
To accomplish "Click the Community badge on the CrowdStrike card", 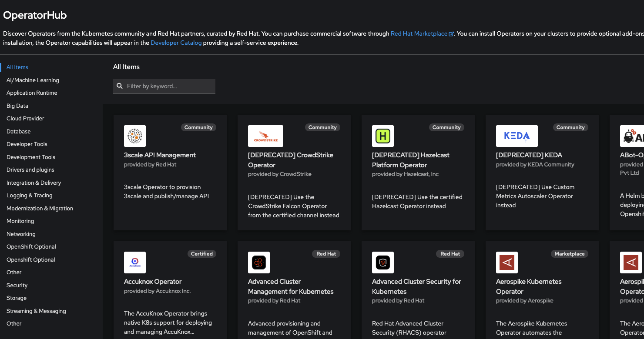I will tap(322, 127).
